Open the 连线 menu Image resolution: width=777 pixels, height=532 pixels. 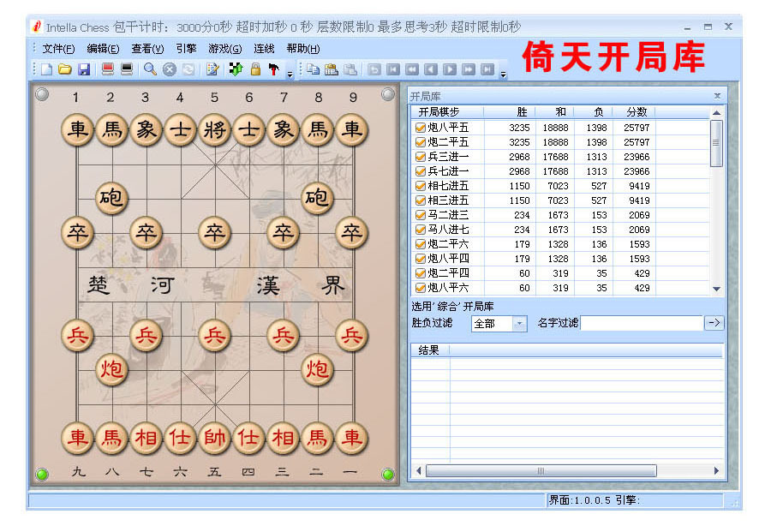coord(264,49)
